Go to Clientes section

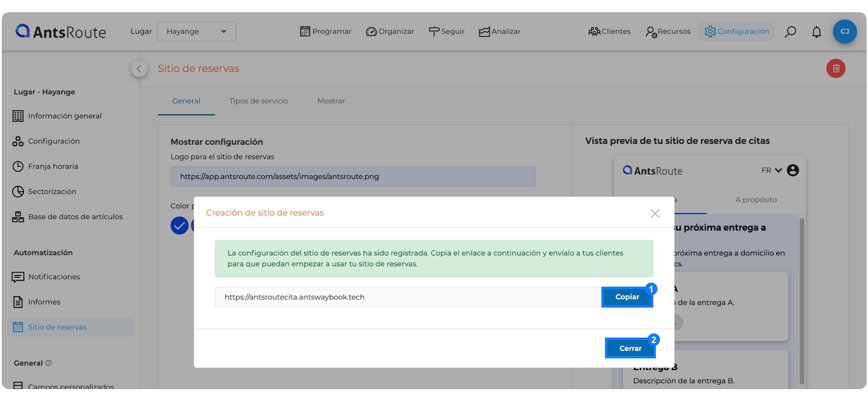tap(609, 31)
